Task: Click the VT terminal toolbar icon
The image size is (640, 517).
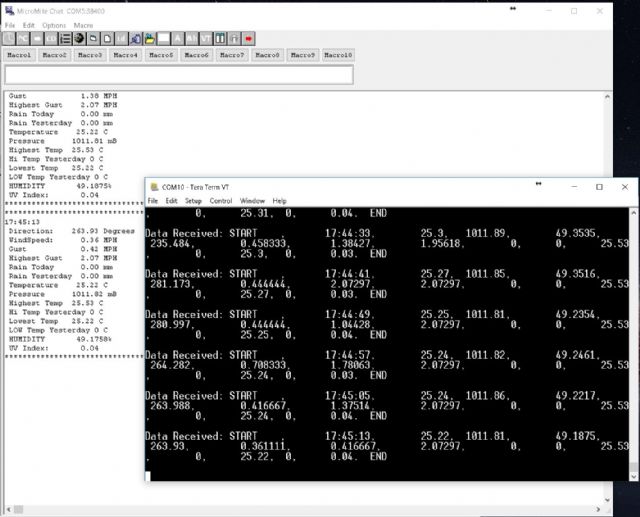Action: [205, 38]
